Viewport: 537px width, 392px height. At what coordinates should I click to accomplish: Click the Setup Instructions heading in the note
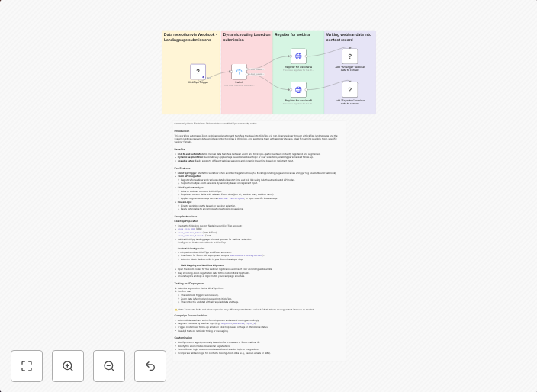[x=185, y=217]
